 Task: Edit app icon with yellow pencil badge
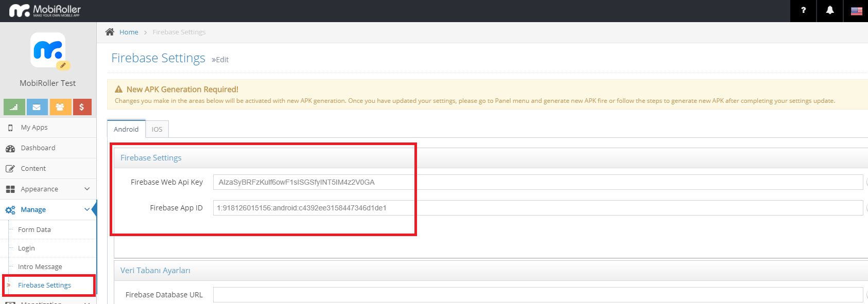point(63,65)
